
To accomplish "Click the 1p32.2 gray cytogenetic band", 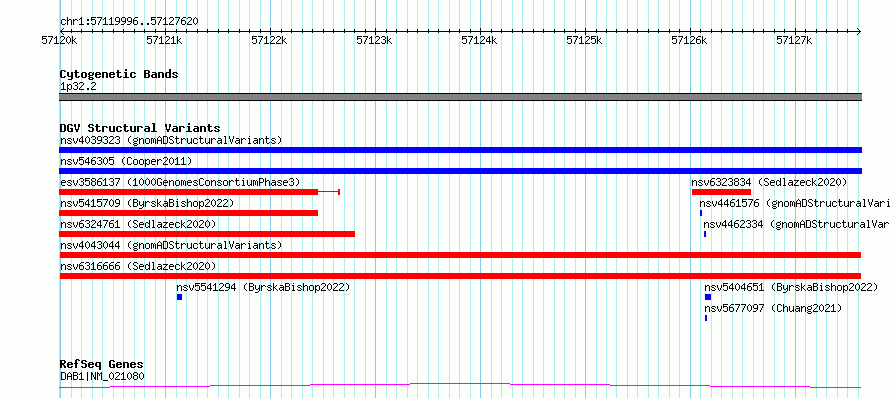I will (x=460, y=97).
